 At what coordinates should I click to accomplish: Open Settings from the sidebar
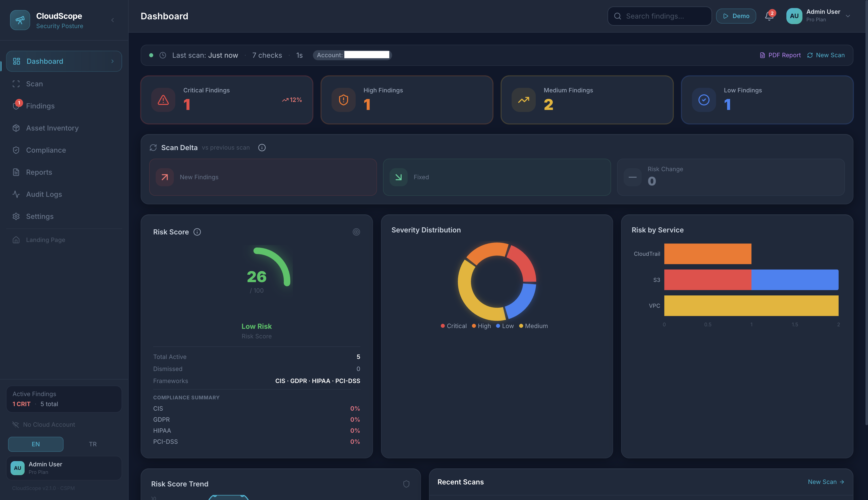64,216
